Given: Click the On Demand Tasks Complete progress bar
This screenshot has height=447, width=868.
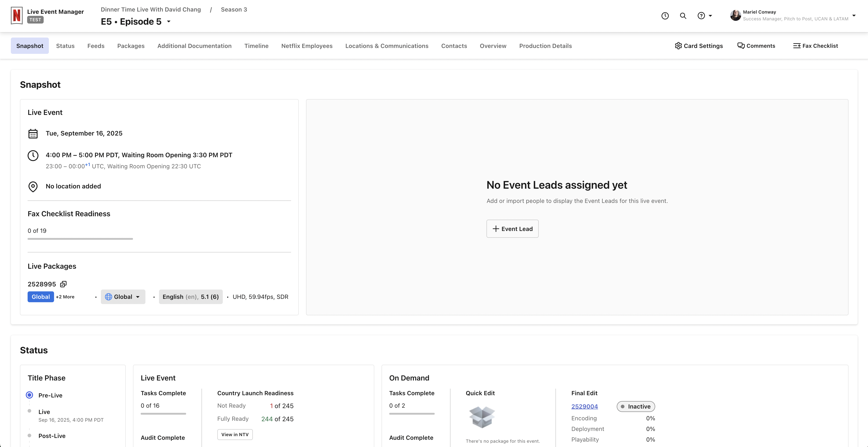Looking at the screenshot, I should 412,413.
